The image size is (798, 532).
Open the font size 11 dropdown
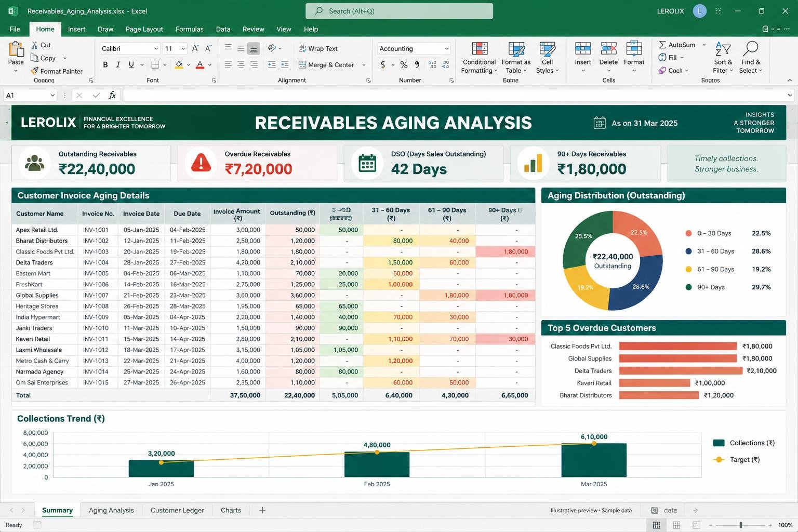point(183,49)
